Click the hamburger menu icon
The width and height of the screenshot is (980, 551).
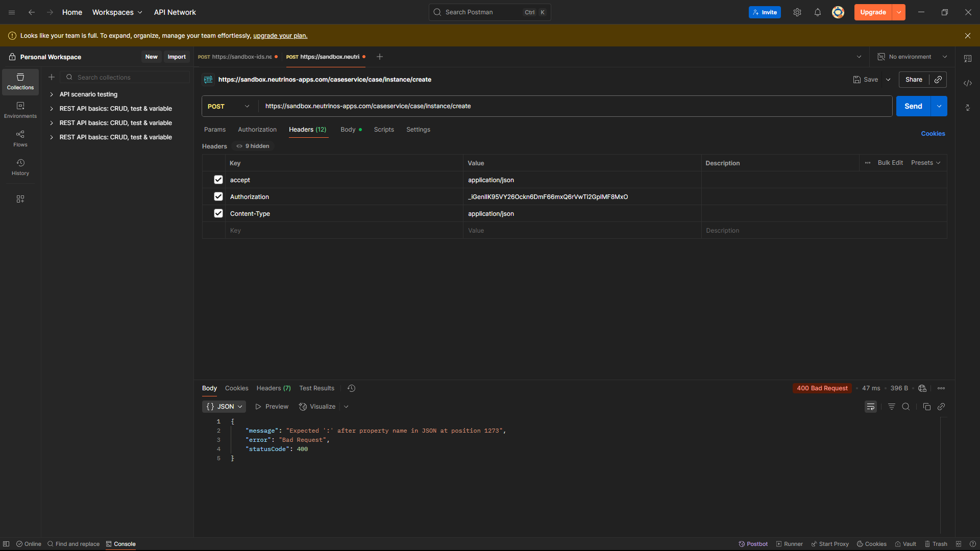[12, 12]
